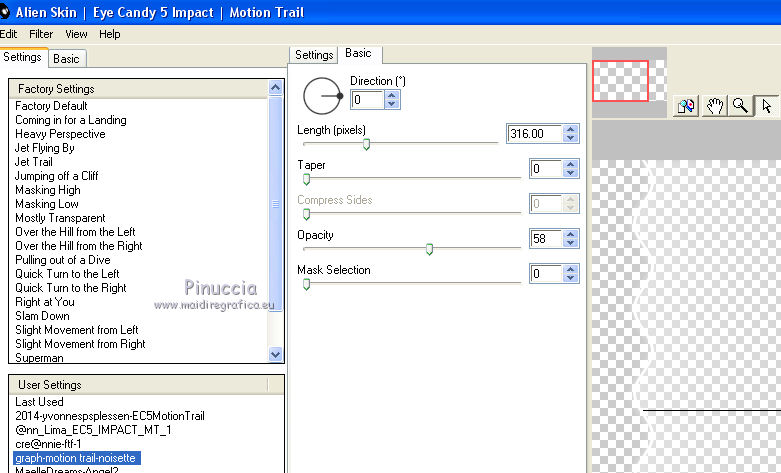Increase the Direction value with up arrow

tap(391, 96)
